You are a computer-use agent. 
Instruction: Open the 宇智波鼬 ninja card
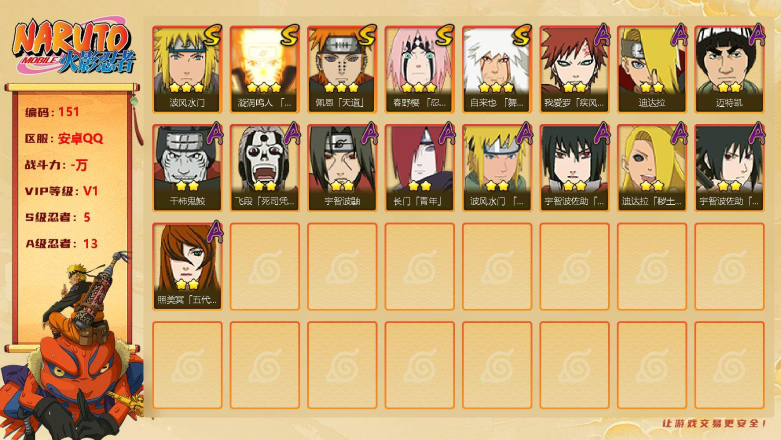tap(342, 167)
